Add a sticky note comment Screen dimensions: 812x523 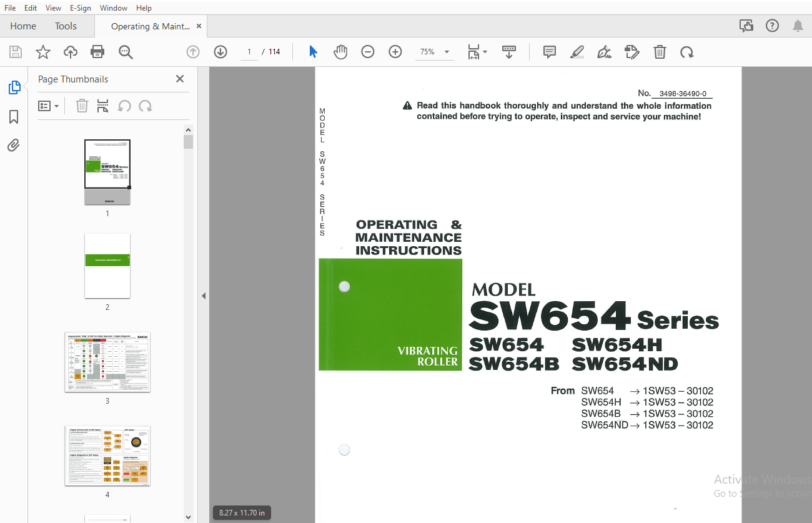click(x=550, y=52)
